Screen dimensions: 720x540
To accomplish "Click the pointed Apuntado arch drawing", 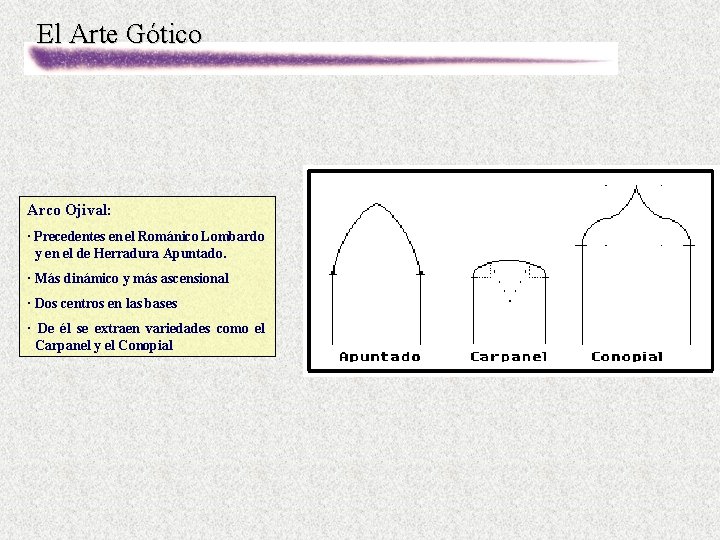I will click(377, 274).
